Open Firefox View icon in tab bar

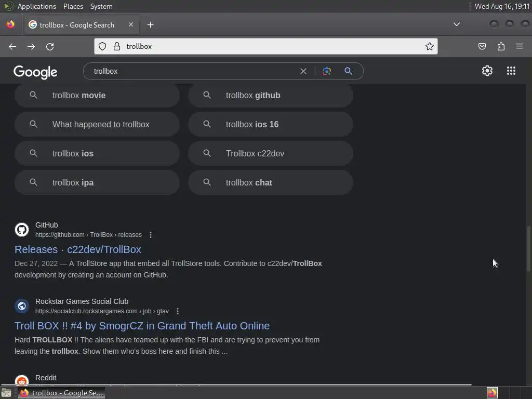click(10, 24)
